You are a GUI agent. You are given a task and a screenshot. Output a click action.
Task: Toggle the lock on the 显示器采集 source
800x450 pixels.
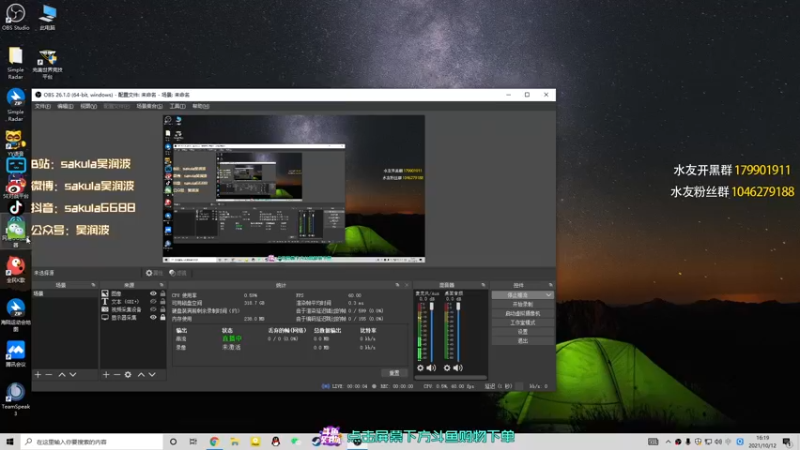[163, 317]
